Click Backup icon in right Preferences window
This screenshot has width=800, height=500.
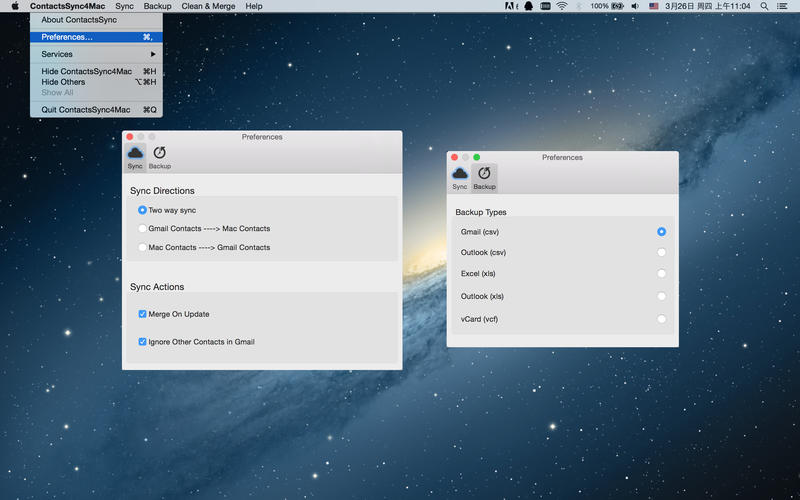[x=484, y=174]
